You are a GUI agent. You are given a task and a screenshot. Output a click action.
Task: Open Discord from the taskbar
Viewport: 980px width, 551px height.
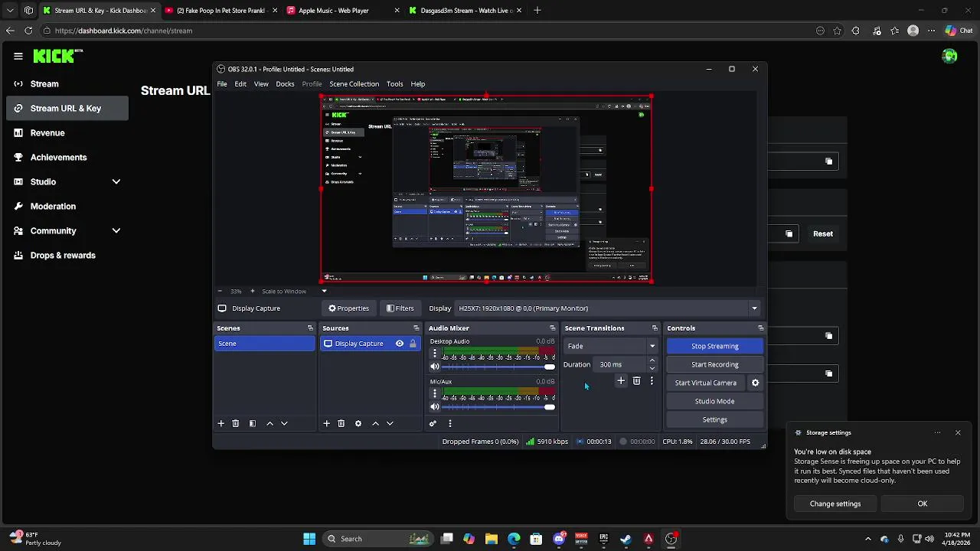tap(559, 539)
